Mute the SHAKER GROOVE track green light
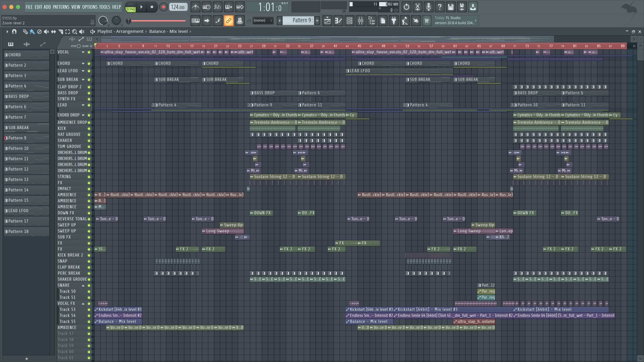 [x=89, y=280]
